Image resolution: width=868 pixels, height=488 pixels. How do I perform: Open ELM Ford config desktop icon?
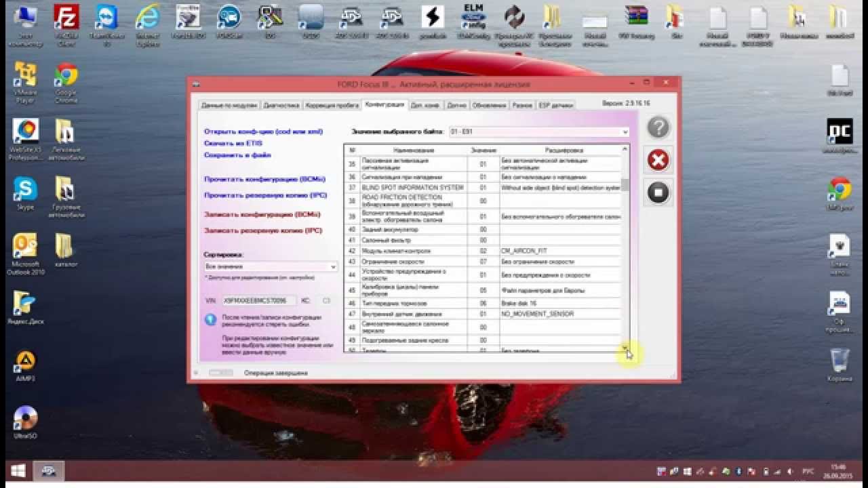tap(473, 22)
